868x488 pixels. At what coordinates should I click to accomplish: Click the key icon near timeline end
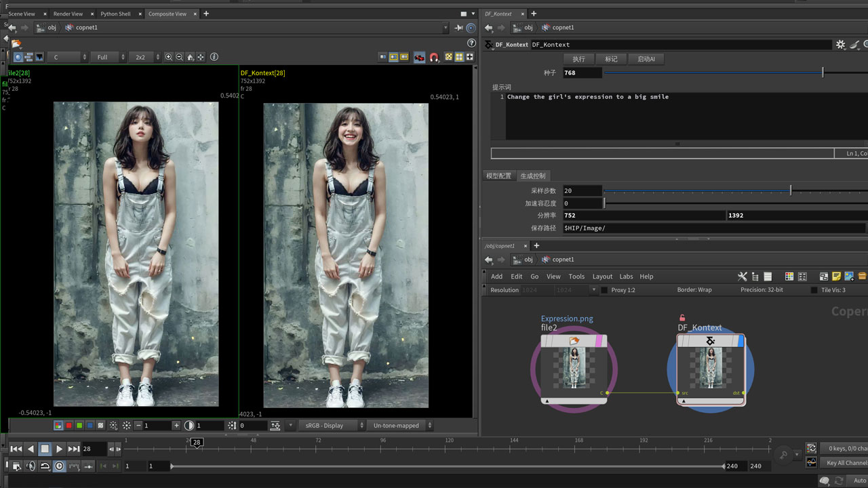[783, 454]
